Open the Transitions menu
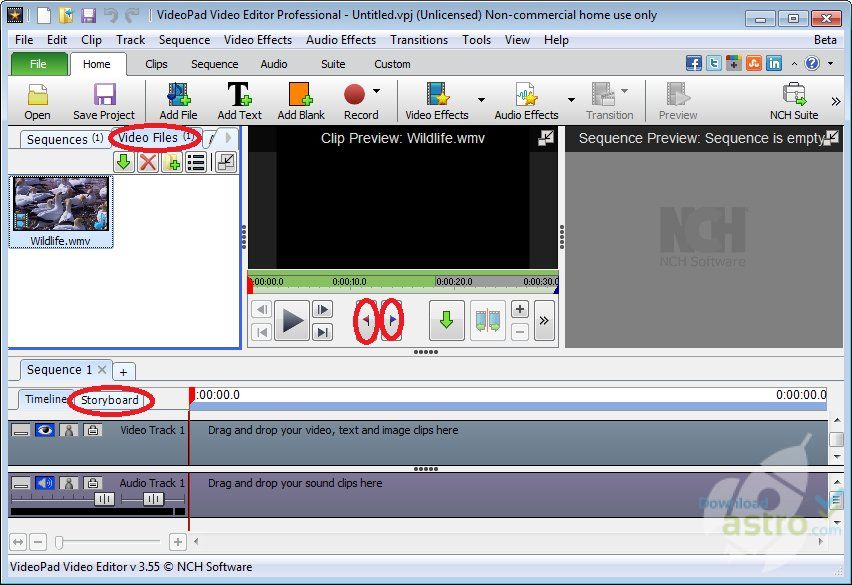Image resolution: width=852 pixels, height=585 pixels. 419,40
